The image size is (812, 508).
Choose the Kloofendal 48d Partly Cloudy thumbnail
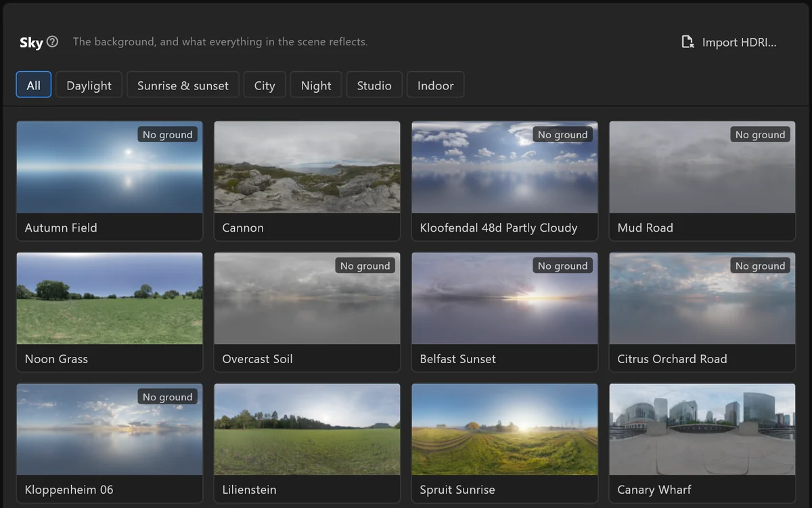tap(505, 167)
